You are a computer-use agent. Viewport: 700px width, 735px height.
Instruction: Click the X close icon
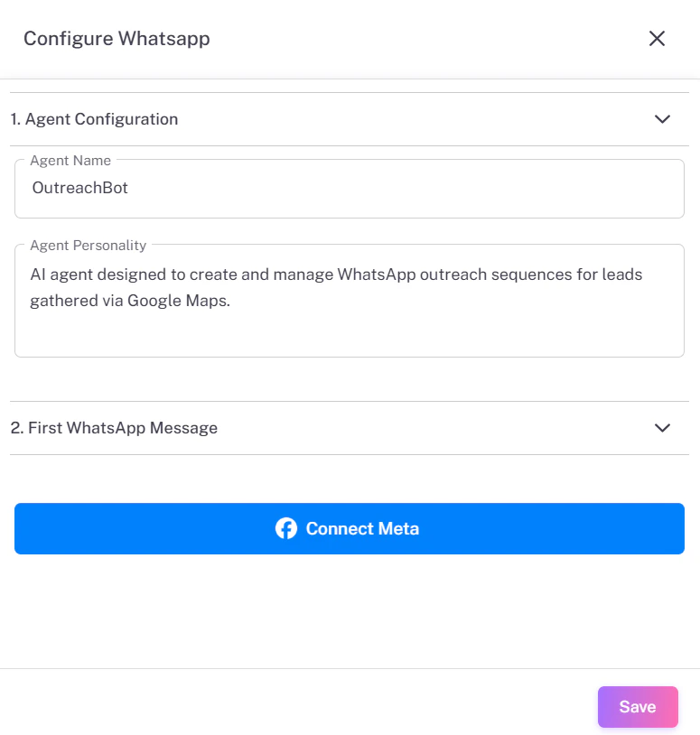coord(657,39)
